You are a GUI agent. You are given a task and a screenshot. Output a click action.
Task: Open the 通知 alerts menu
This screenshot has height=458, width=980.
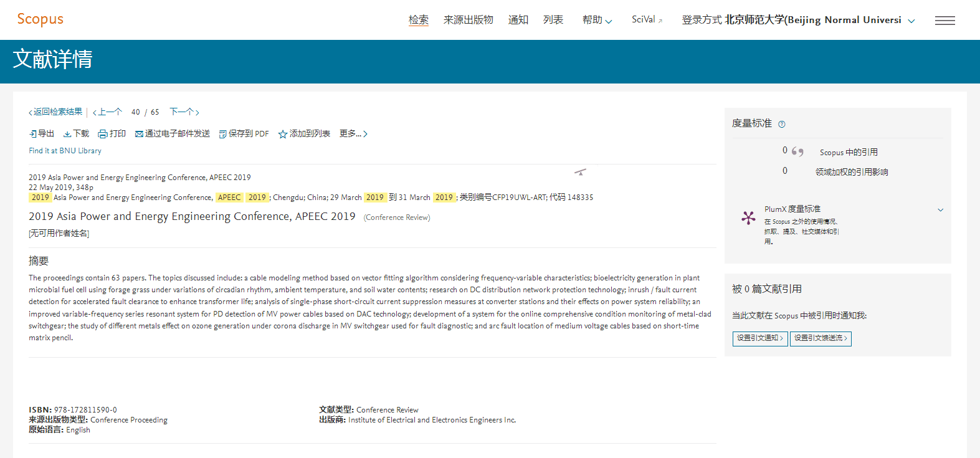coord(518,20)
